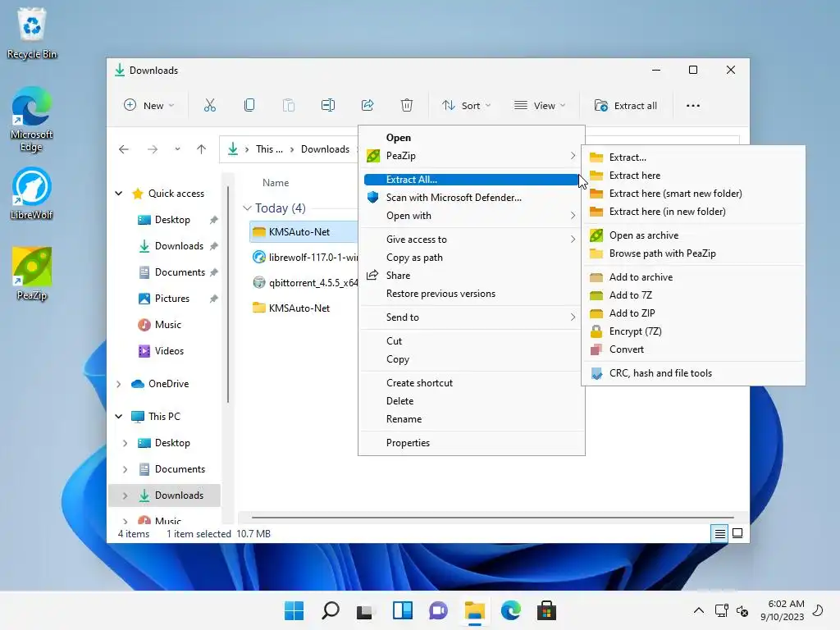The width and height of the screenshot is (840, 630).
Task: Choose CRC, hash and file tools
Action: [693, 373]
